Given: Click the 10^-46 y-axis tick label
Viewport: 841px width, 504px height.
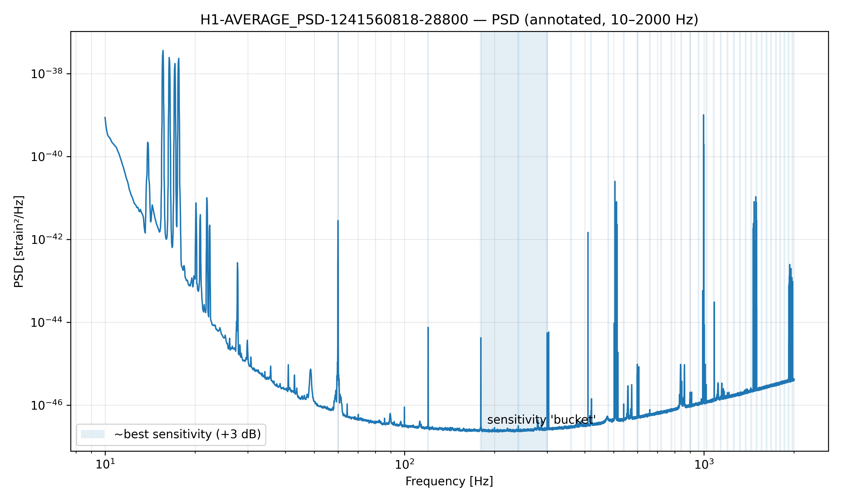Looking at the screenshot, I should click(x=47, y=405).
